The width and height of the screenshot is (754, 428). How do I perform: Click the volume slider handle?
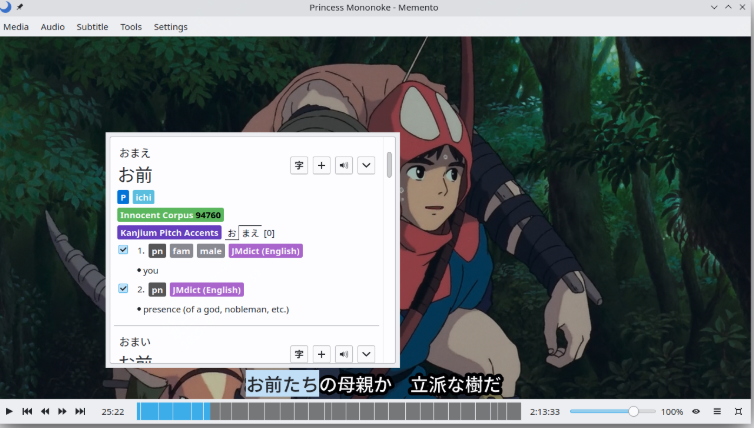pos(633,411)
